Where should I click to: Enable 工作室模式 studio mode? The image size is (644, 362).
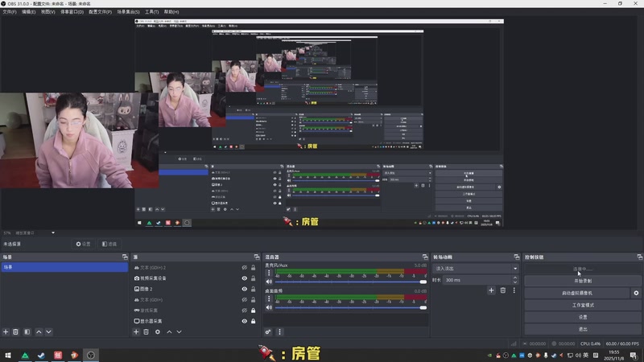point(582,305)
